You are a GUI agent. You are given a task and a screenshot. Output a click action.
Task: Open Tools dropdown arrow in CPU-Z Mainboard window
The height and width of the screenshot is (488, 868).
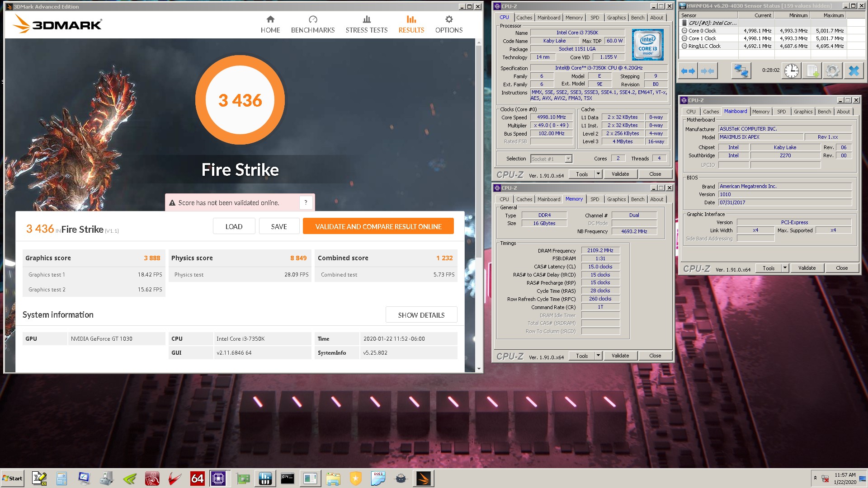pyautogui.click(x=785, y=268)
